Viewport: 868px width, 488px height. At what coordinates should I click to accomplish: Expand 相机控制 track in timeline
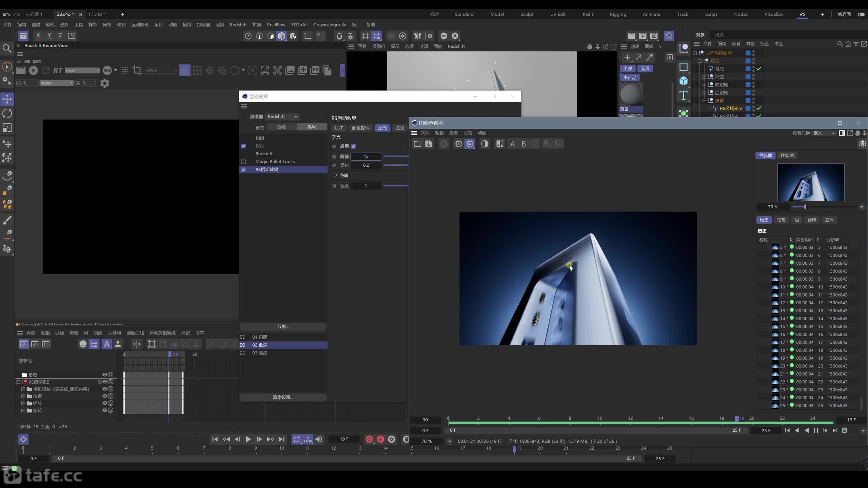pos(23,389)
